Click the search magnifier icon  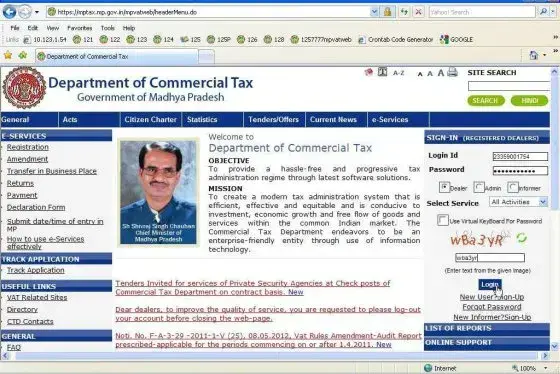pyautogui.click(x=543, y=12)
